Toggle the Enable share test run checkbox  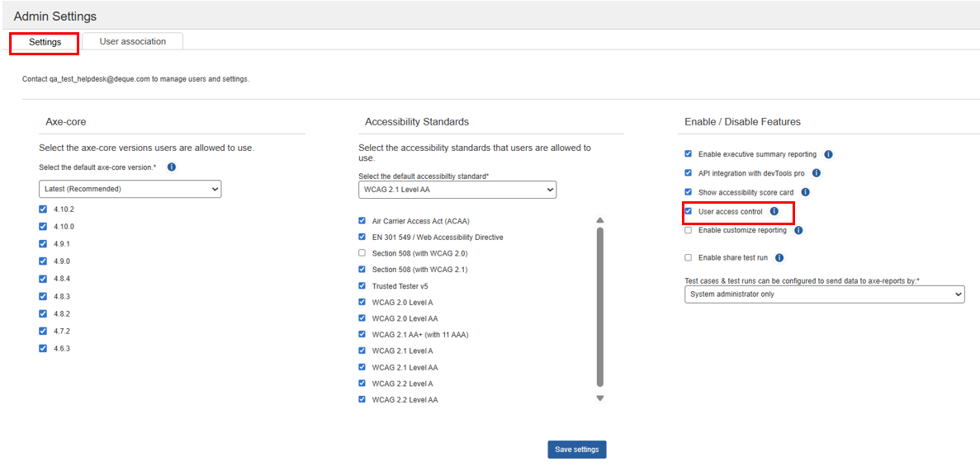pos(689,258)
